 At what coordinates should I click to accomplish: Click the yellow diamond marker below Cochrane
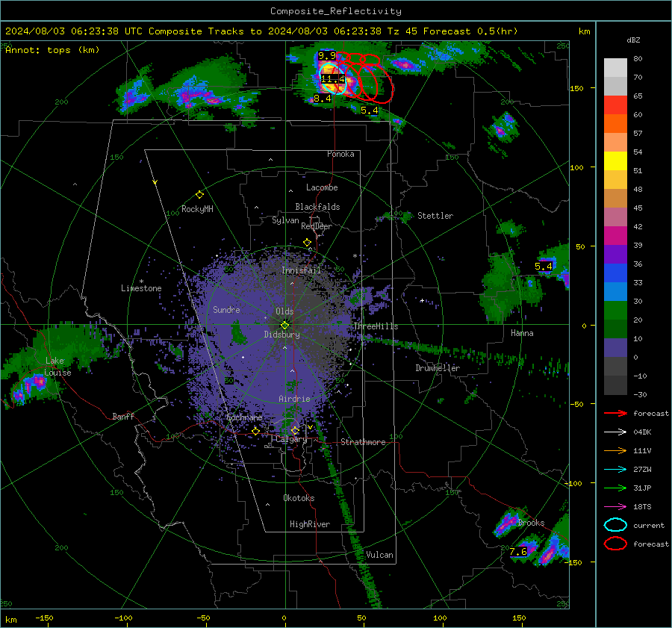point(255,432)
